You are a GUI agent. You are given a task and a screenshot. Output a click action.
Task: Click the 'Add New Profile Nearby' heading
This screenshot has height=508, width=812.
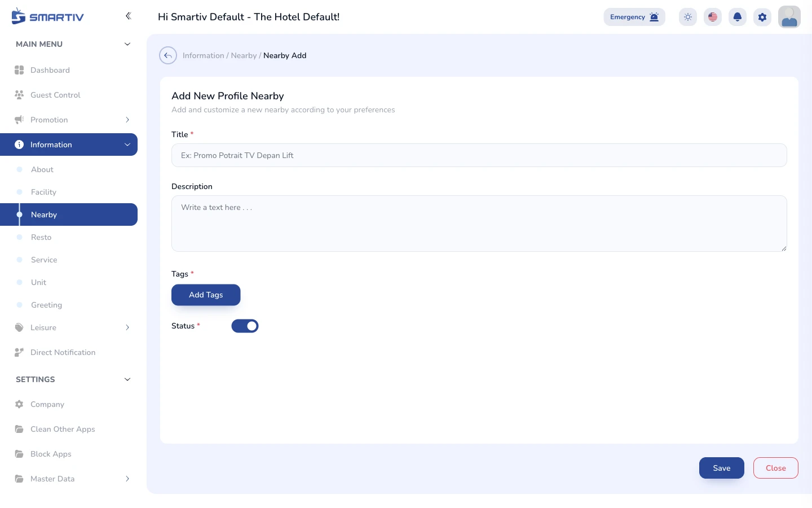pyautogui.click(x=228, y=96)
